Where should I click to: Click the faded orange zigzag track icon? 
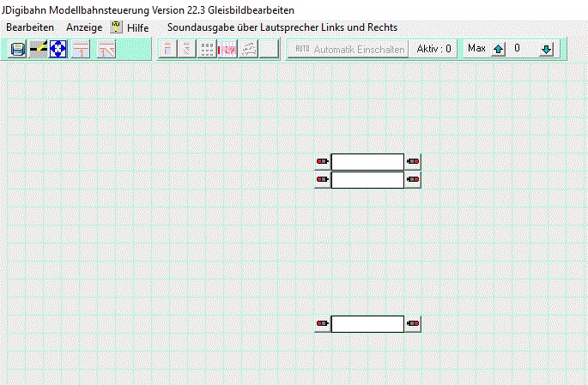tap(187, 49)
